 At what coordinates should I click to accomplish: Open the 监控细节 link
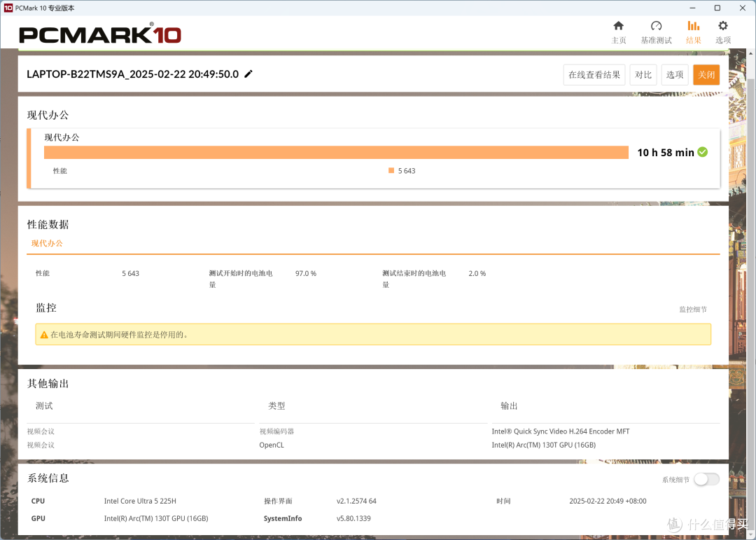pyautogui.click(x=693, y=310)
